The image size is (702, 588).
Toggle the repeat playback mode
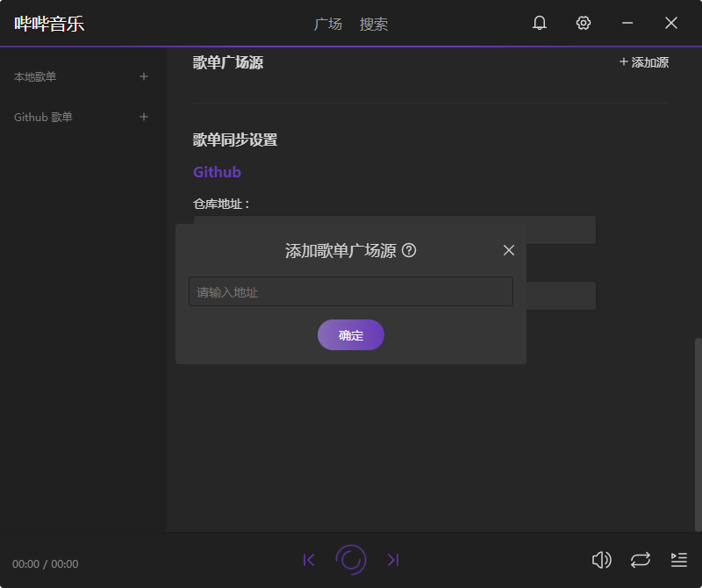[640, 559]
